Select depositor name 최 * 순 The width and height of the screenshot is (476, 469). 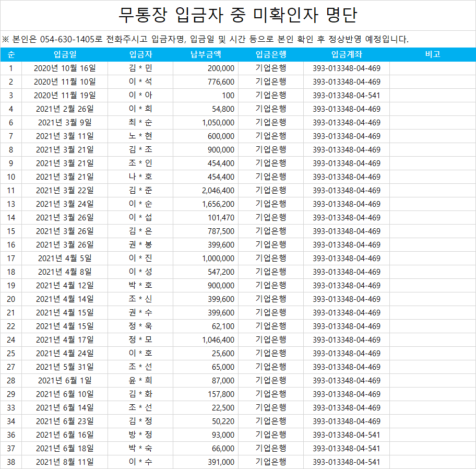(140, 122)
